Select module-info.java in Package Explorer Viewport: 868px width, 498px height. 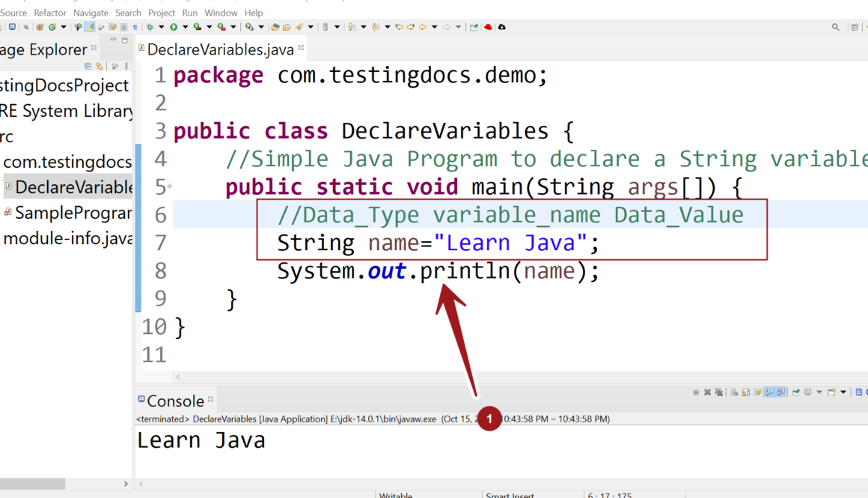pos(67,239)
